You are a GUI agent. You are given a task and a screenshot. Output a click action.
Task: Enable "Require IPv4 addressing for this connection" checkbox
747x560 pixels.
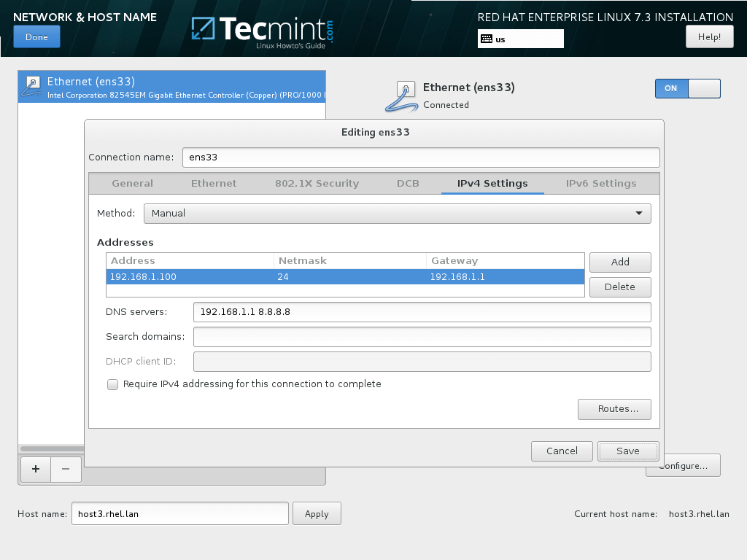point(112,384)
